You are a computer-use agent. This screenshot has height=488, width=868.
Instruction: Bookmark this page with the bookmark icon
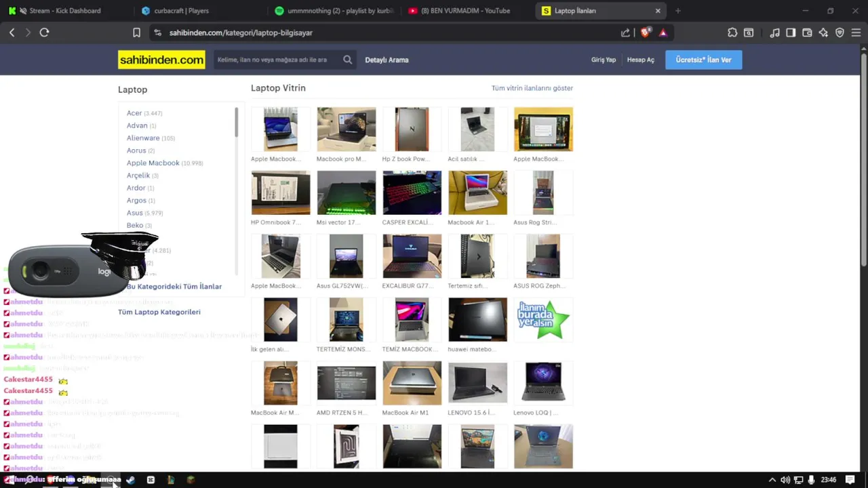point(136,33)
